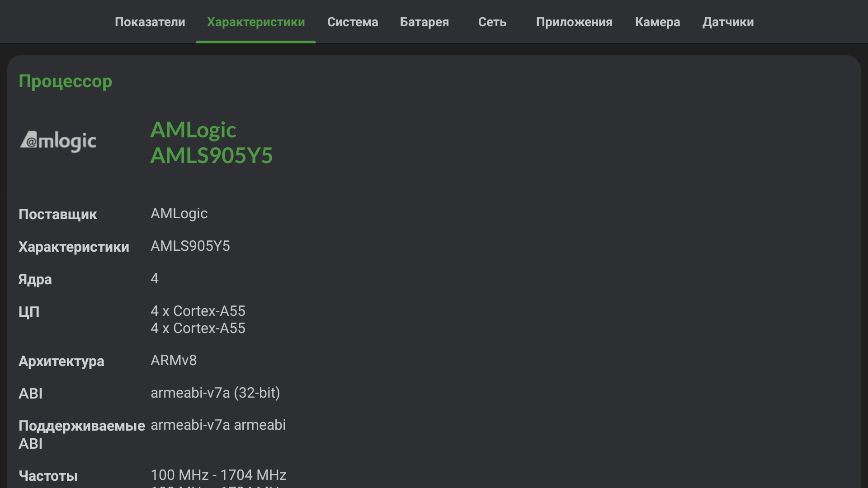This screenshot has height=488, width=868.
Task: Go to the Сеть tab
Action: (492, 22)
